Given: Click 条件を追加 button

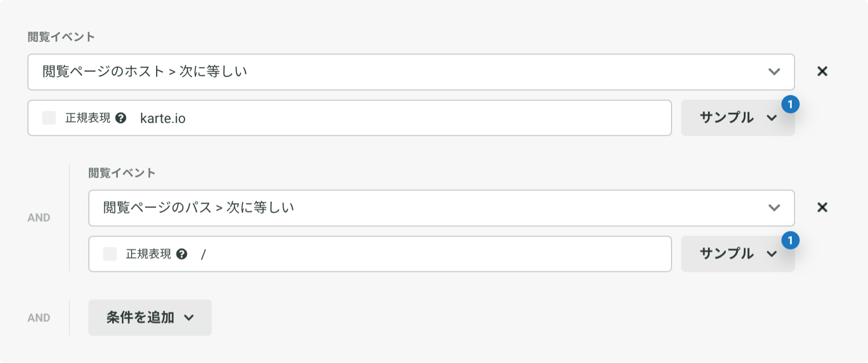Looking at the screenshot, I should pyautogui.click(x=150, y=317).
